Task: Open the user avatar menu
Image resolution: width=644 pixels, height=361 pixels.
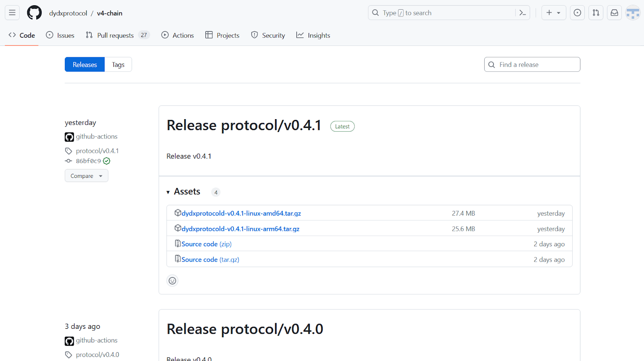Action: (633, 13)
